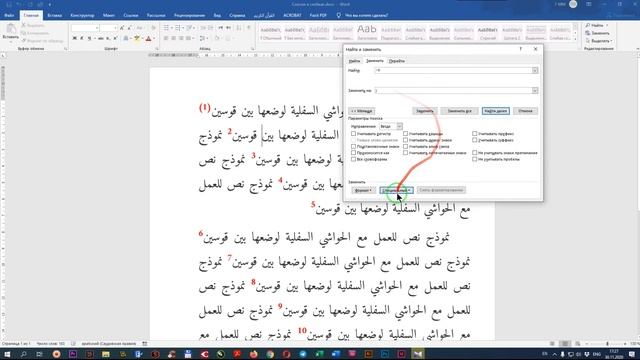Click the center alignment icon
Screen dimensions: 640x360
pos(174,38)
